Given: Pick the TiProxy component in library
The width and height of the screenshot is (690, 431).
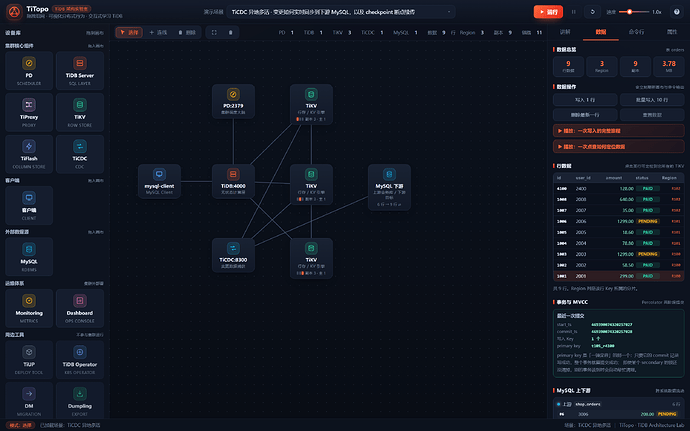Looking at the screenshot, I should click(x=29, y=112).
